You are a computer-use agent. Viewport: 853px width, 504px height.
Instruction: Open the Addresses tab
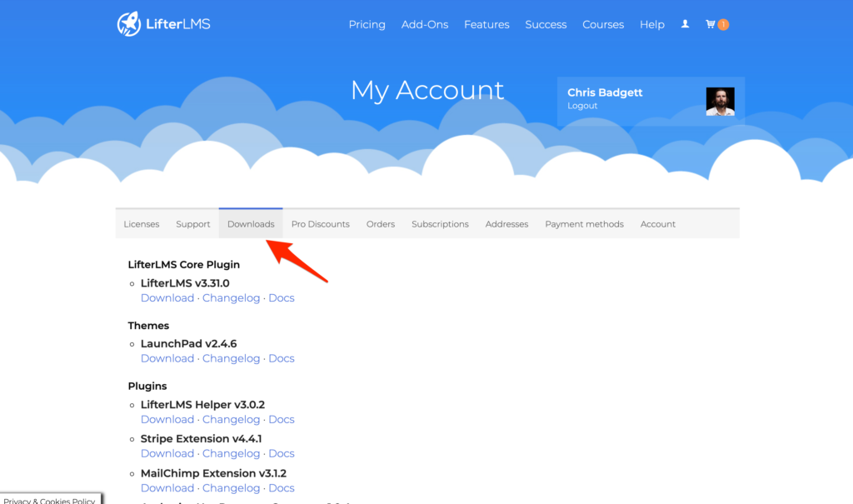tap(507, 224)
